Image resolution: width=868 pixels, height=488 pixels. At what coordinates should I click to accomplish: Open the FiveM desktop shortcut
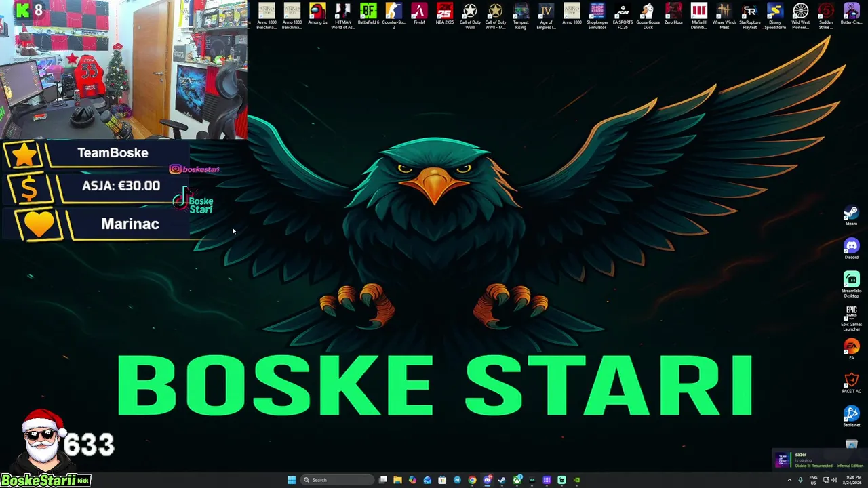pyautogui.click(x=419, y=15)
